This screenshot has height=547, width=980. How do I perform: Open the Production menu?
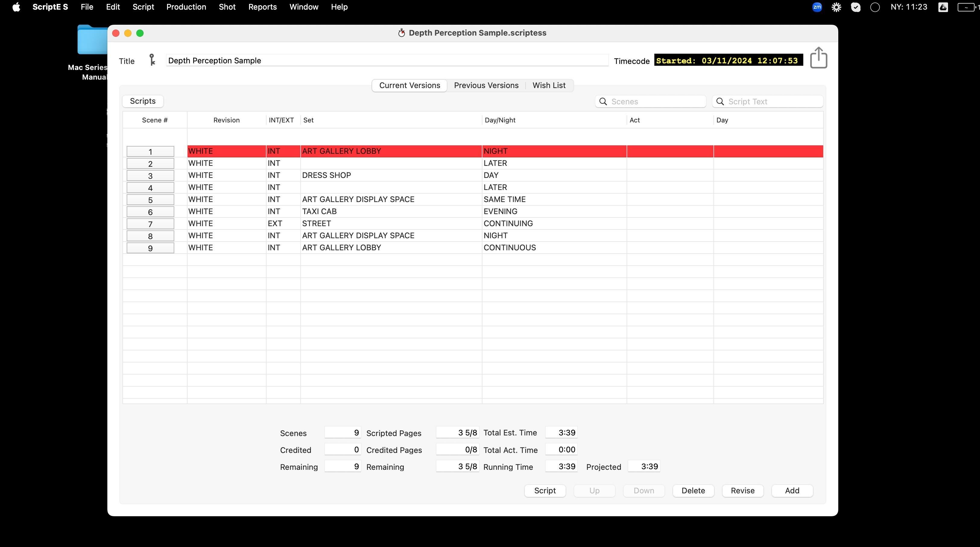point(186,7)
